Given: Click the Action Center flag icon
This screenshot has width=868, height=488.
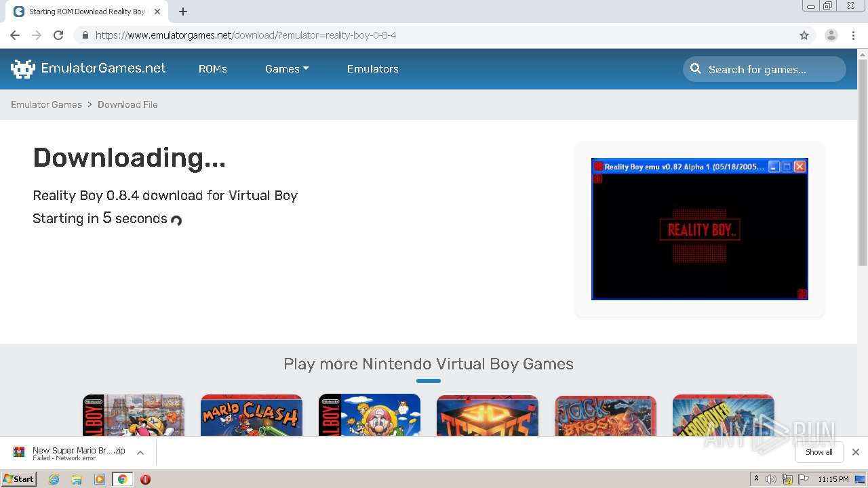Looking at the screenshot, I should click(x=804, y=479).
